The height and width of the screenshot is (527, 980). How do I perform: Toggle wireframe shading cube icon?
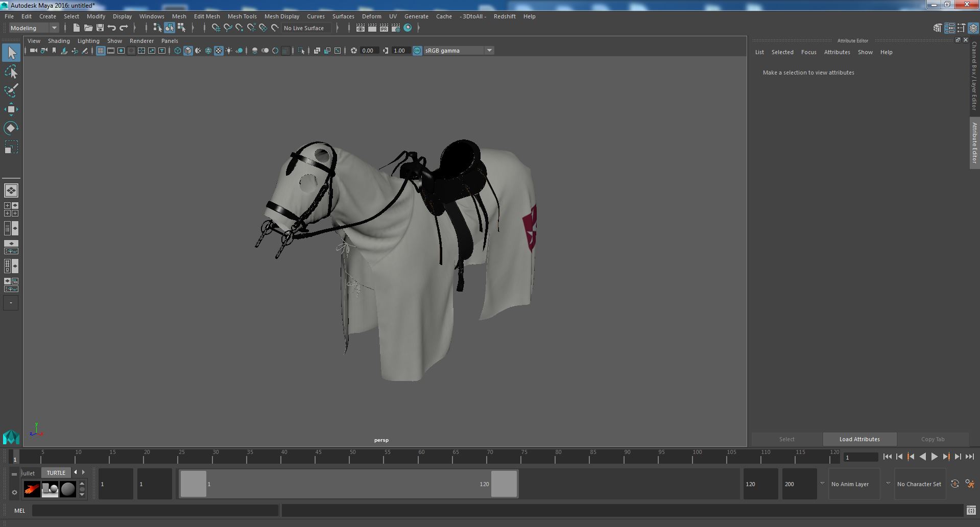point(177,51)
